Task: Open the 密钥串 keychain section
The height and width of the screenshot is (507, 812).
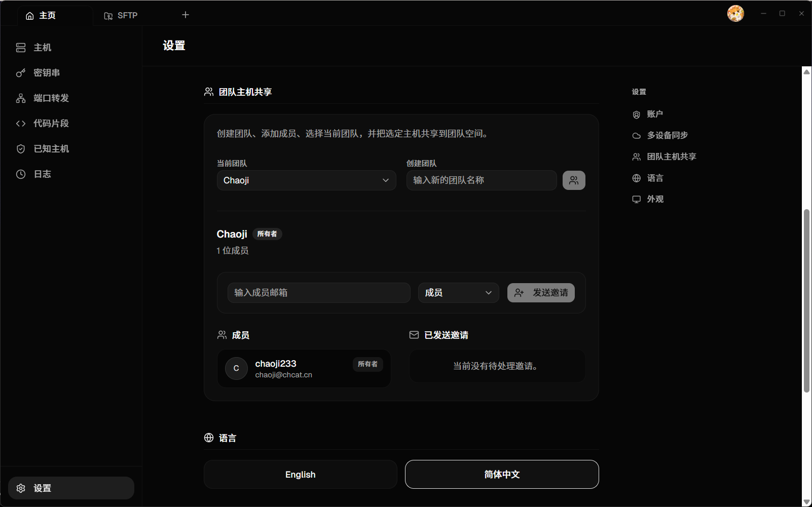Action: coord(71,73)
